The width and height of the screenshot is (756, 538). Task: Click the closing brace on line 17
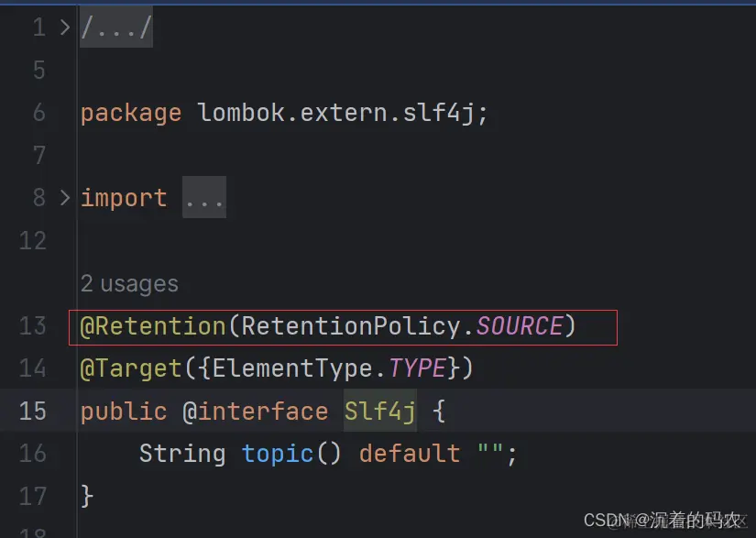87,496
